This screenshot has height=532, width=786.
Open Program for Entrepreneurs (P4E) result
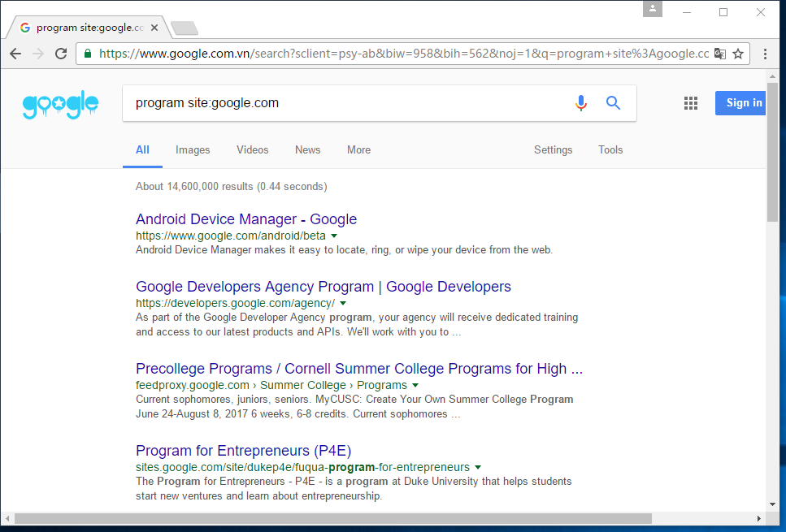click(x=243, y=450)
